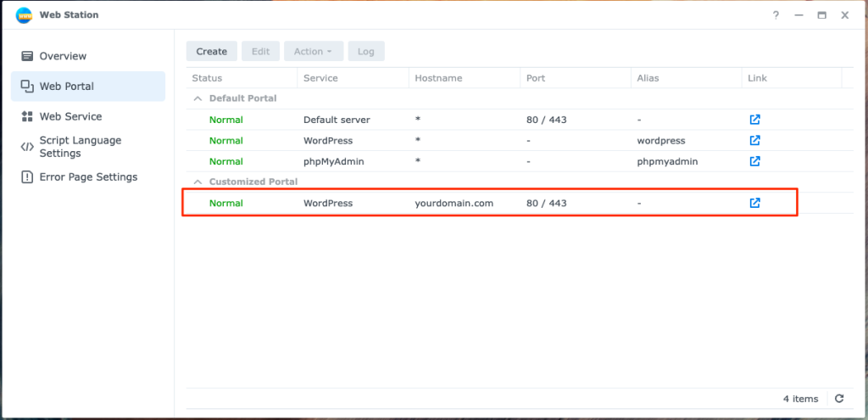Screen dimensions: 868x420
Task: Open the help question mark icon
Action: 776,15
